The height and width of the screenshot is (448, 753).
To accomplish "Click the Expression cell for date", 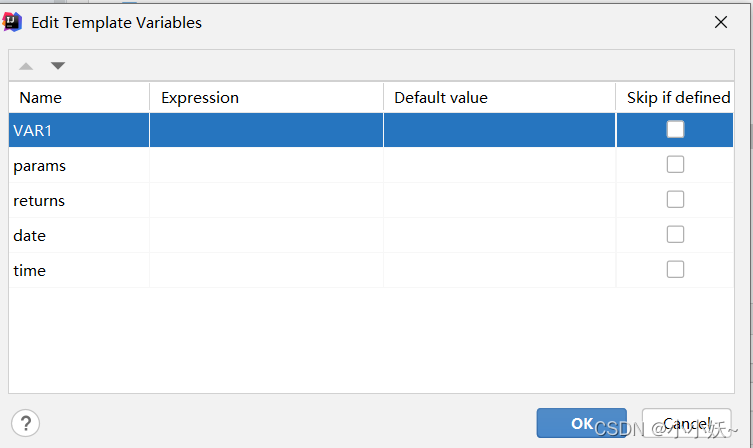I will click(x=266, y=236).
